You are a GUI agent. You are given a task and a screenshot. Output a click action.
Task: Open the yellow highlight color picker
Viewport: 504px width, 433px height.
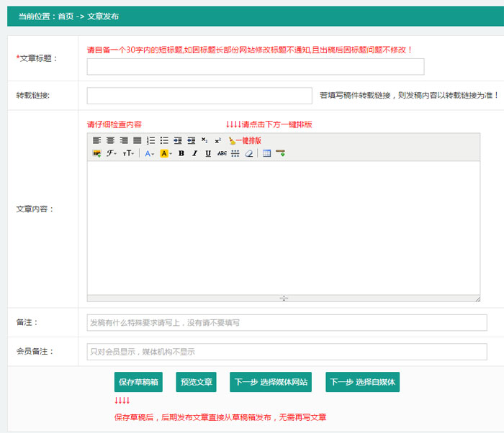tap(166, 153)
